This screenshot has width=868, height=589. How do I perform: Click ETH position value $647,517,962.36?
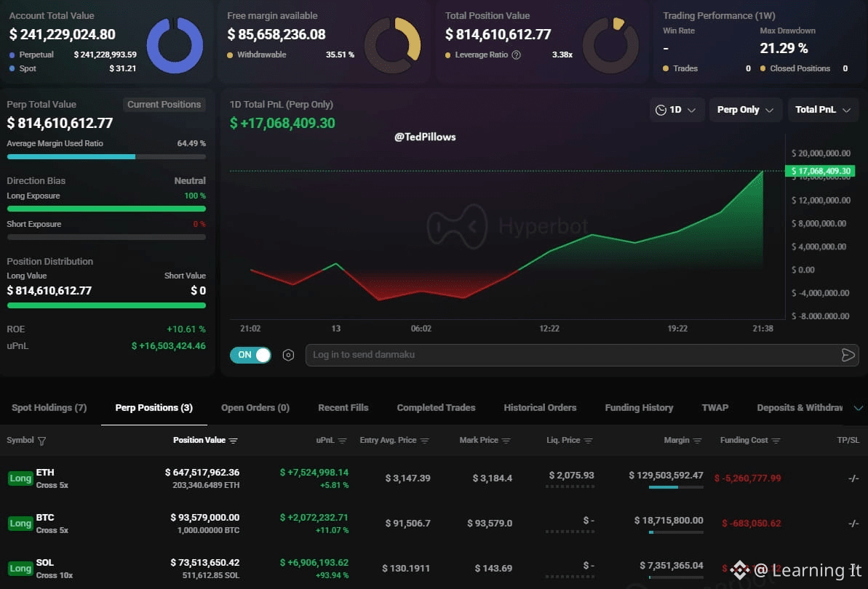(202, 473)
